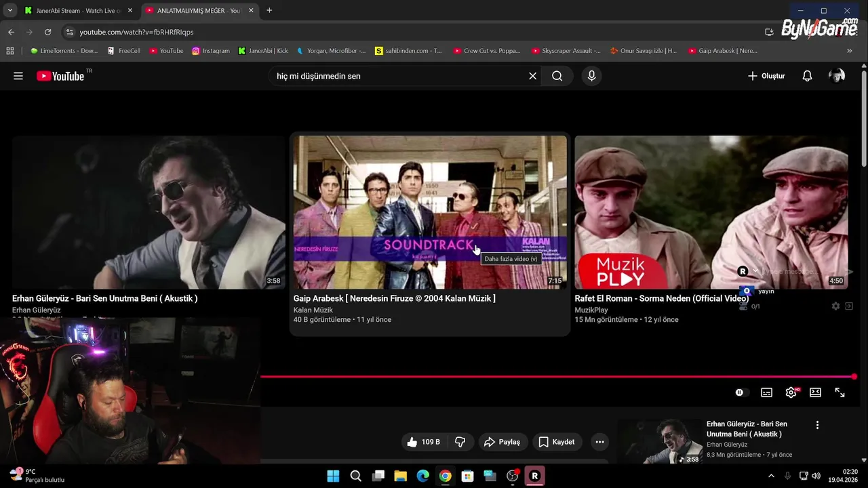868x488 pixels.
Task: Play the Rafet El Roman thumbnail
Action: (711, 212)
